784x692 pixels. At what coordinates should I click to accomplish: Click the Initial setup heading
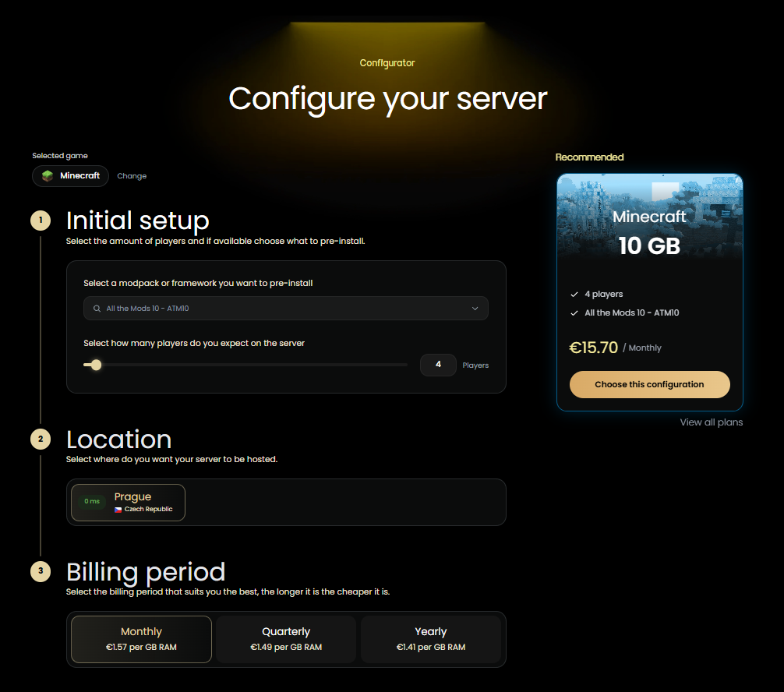[x=137, y=221]
